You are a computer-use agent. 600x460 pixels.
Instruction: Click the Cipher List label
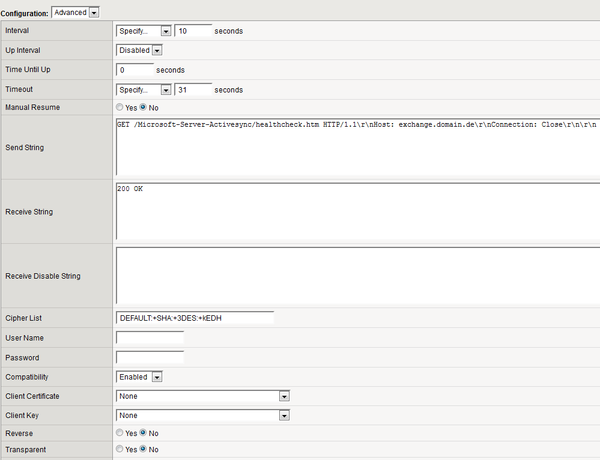[23, 318]
